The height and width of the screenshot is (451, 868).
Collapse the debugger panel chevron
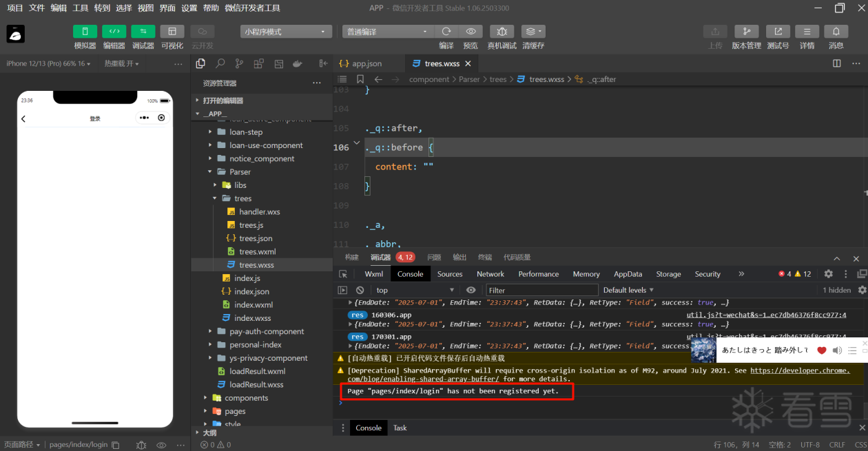(837, 258)
